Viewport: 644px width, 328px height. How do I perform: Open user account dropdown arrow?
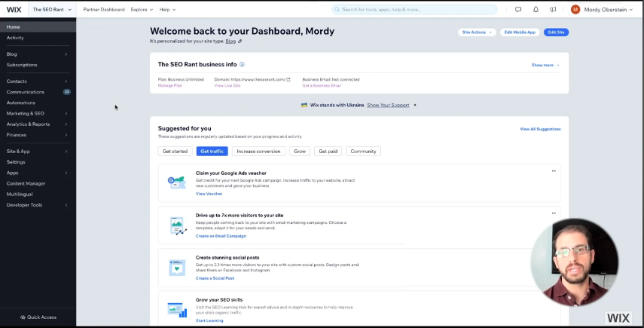click(x=631, y=10)
